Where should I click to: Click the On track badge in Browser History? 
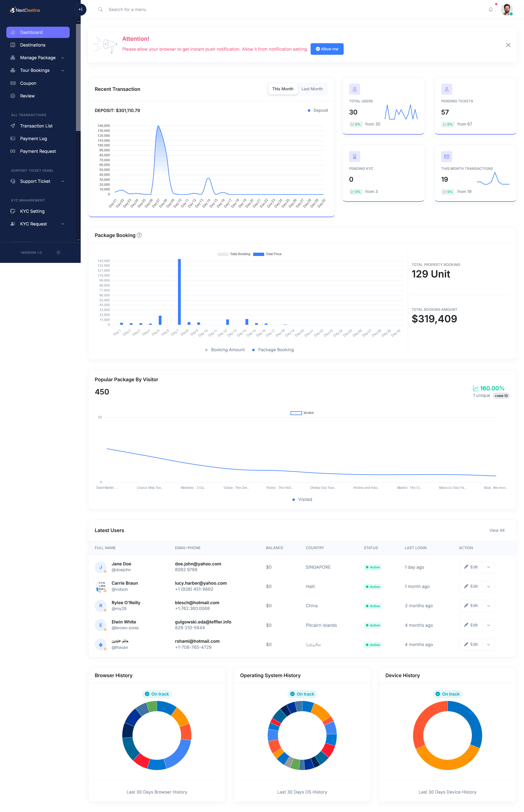point(156,694)
